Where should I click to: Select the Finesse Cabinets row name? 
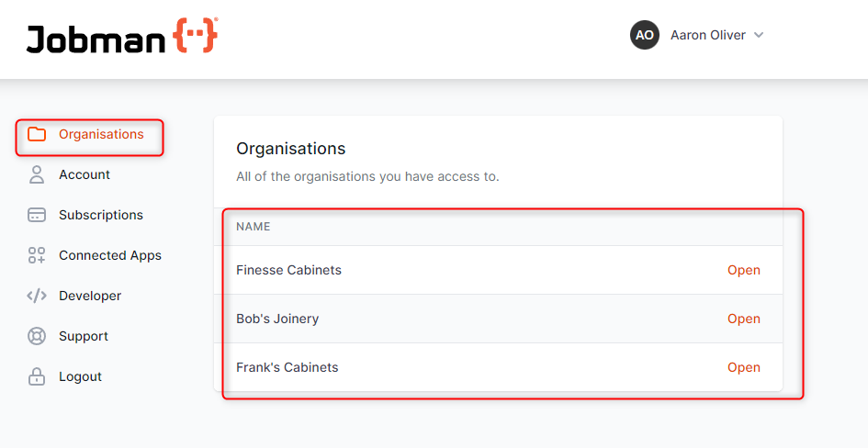288,270
